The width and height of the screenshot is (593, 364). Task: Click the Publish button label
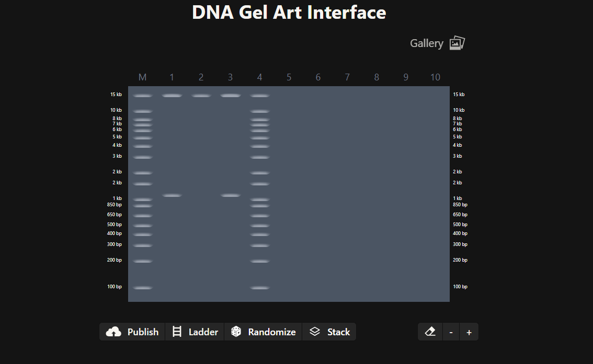143,332
